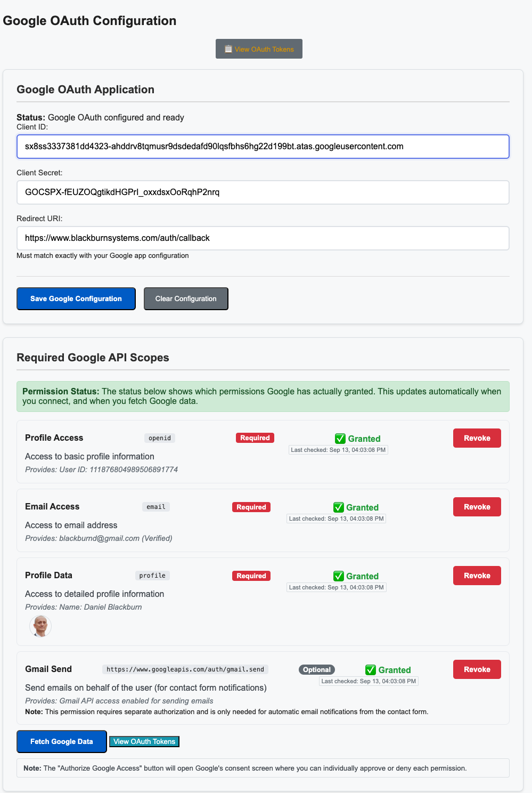Screen dimensions: 532x793
Task: Click the Client ID input field
Action: click(x=263, y=147)
